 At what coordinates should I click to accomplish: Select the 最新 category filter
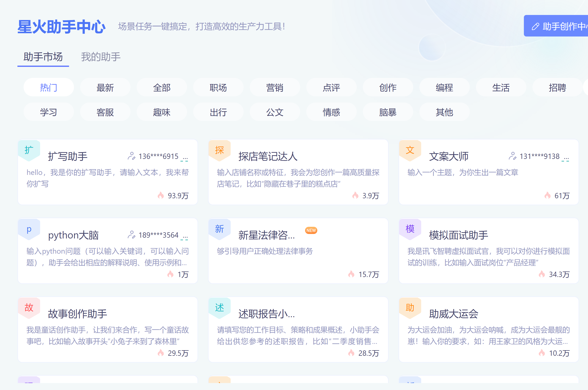pyautogui.click(x=105, y=88)
